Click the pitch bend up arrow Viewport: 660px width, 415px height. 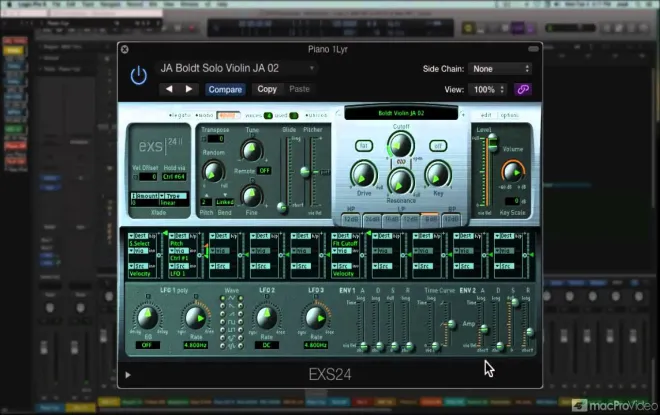point(207,195)
